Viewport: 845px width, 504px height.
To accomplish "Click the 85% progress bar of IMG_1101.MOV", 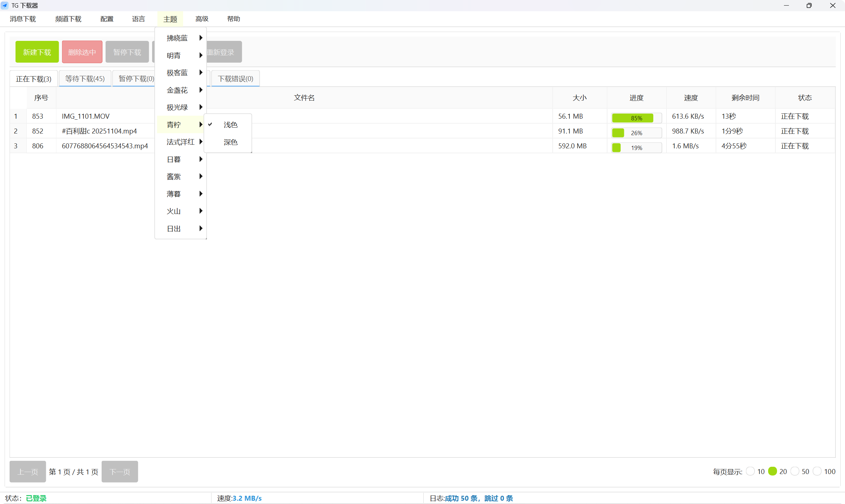I will (636, 117).
